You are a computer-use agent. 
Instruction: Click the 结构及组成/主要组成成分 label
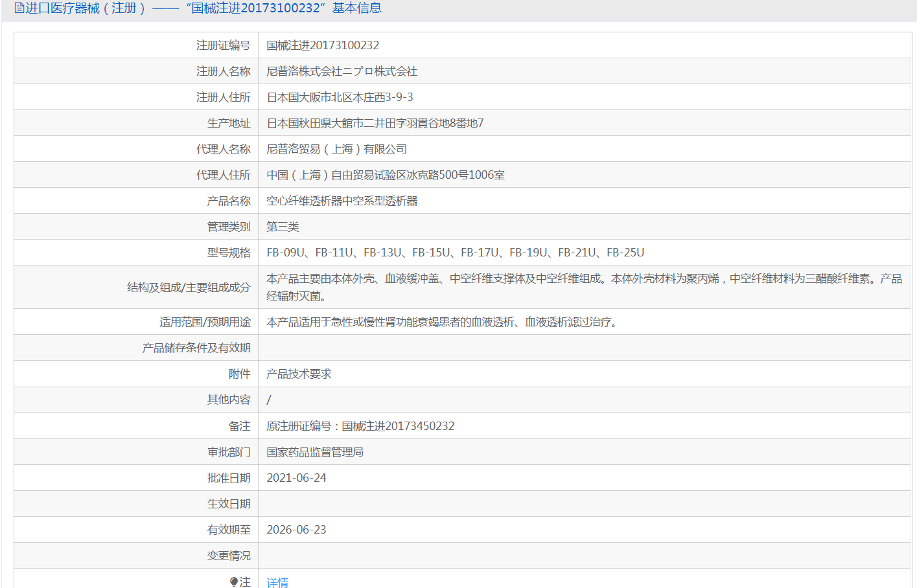(x=189, y=287)
